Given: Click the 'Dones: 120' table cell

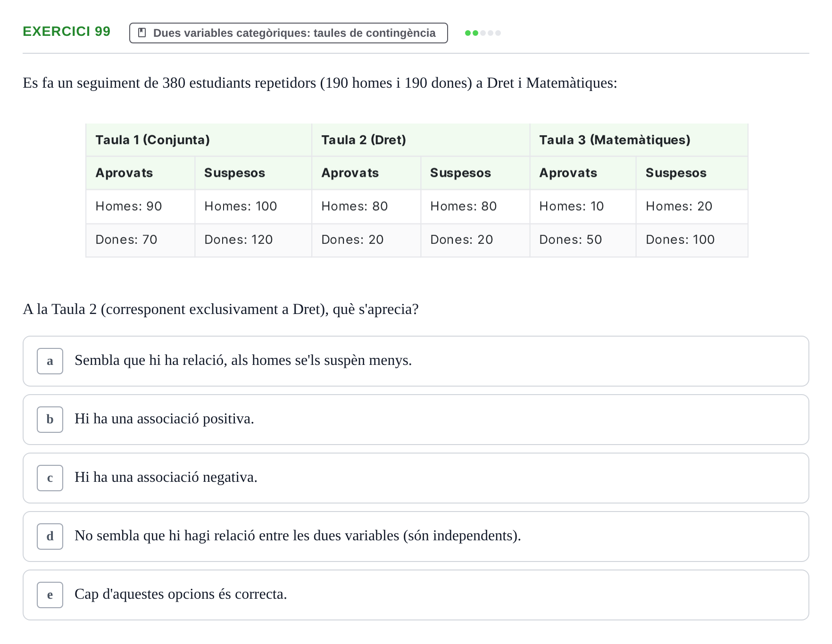Looking at the screenshot, I should tap(253, 240).
